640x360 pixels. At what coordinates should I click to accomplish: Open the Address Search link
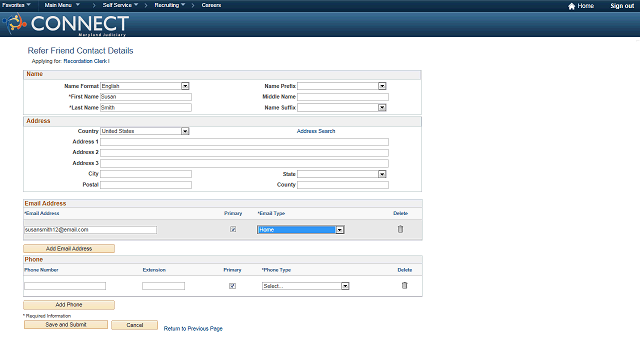point(316,131)
